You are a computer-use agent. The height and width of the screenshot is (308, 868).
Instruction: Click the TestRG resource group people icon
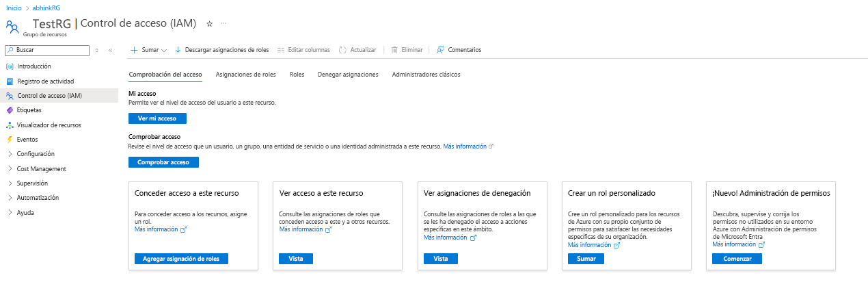12,27
